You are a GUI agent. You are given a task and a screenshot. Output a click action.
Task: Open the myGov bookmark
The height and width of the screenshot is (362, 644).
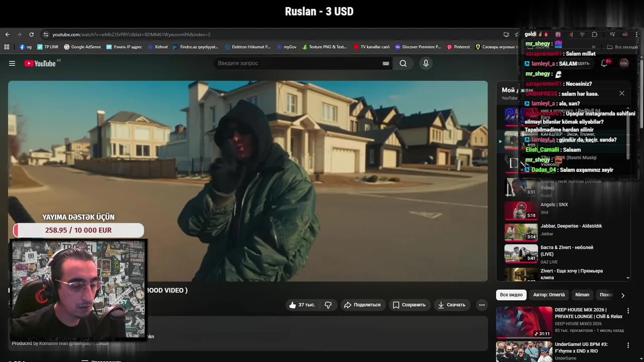tap(286, 47)
